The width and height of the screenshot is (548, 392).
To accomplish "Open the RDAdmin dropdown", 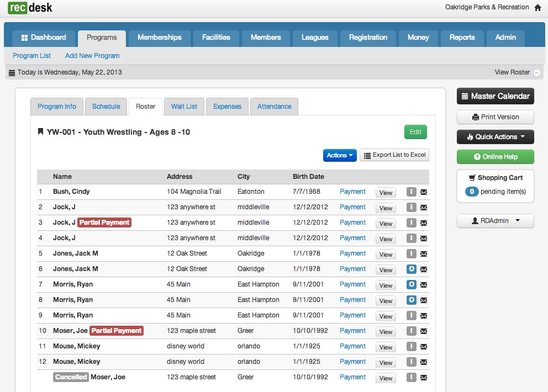I will coord(495,220).
